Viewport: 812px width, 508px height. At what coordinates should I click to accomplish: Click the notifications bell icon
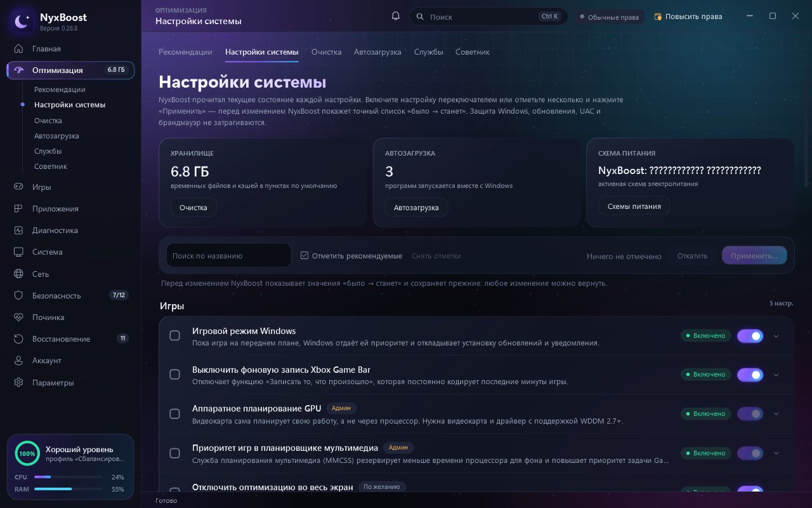[396, 17]
